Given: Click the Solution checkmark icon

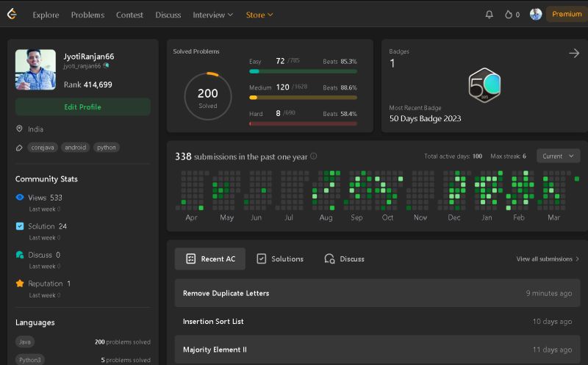Looking at the screenshot, I should click(20, 226).
